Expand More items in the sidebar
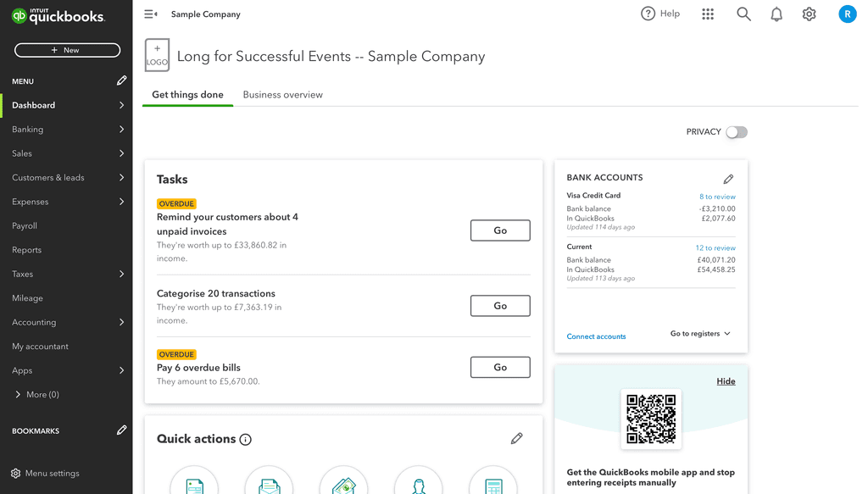 click(x=38, y=394)
